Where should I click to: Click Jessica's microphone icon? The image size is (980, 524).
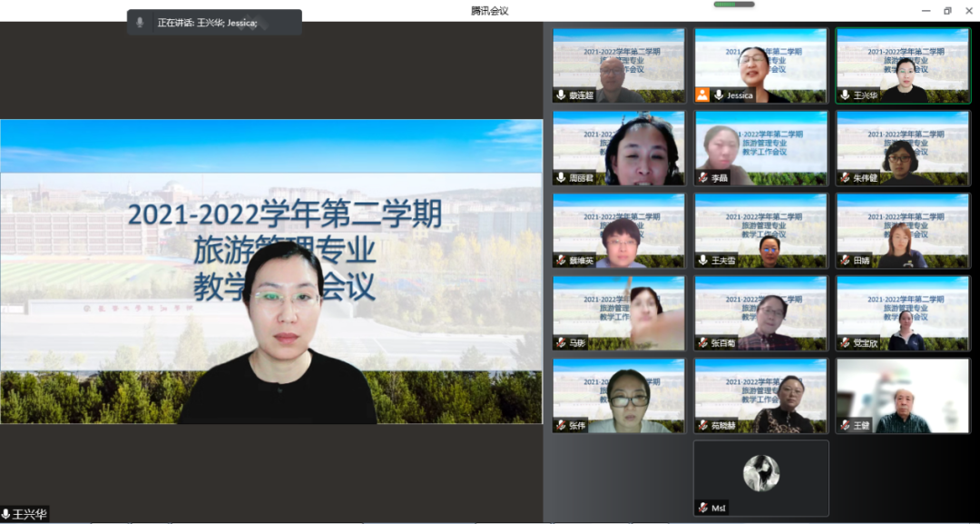[719, 94]
